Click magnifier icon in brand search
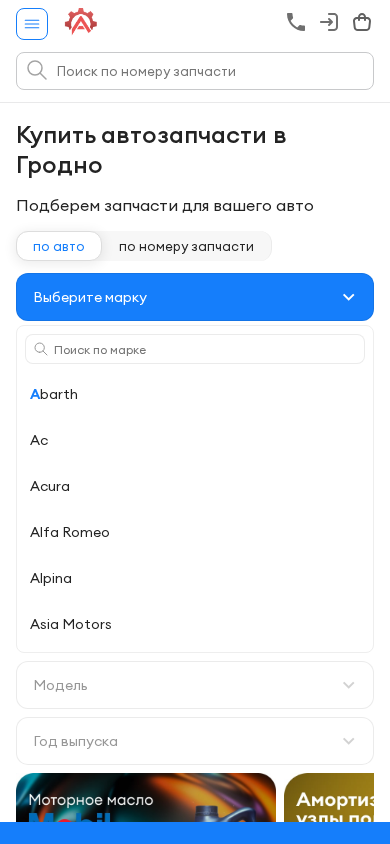Image resolution: width=390 pixels, height=844 pixels. [x=41, y=349]
